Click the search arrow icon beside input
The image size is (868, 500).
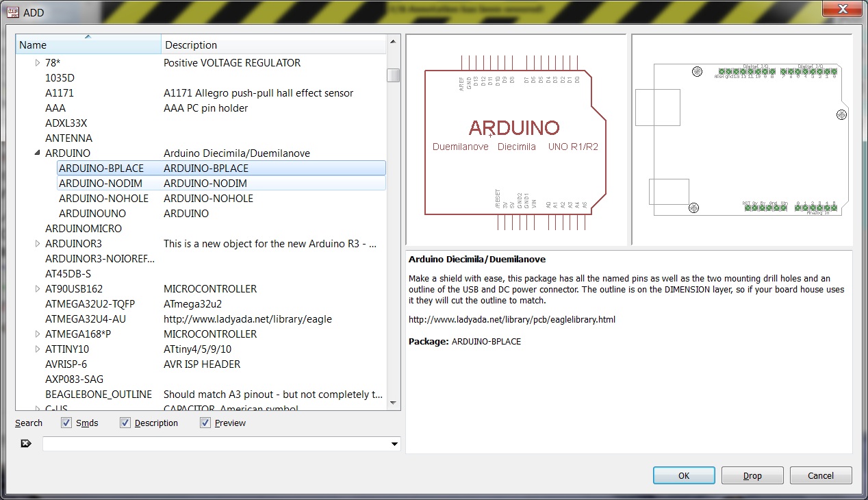[x=26, y=444]
